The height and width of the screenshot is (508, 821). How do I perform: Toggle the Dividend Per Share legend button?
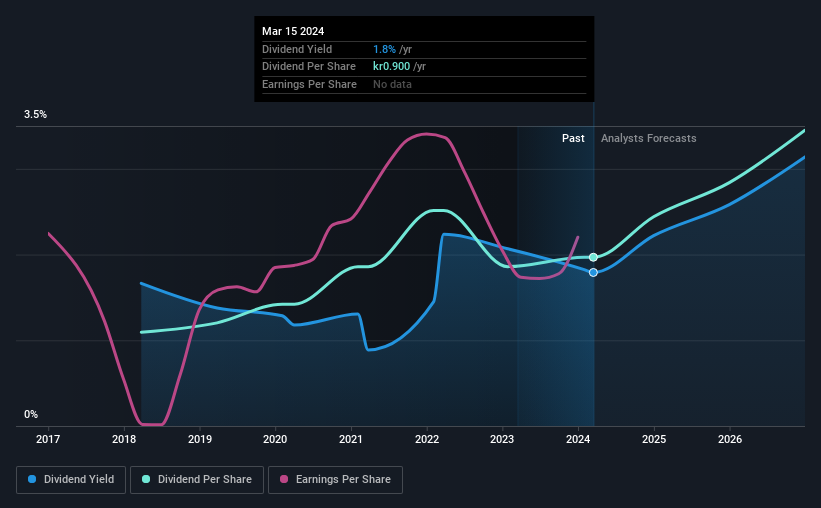[x=197, y=480]
